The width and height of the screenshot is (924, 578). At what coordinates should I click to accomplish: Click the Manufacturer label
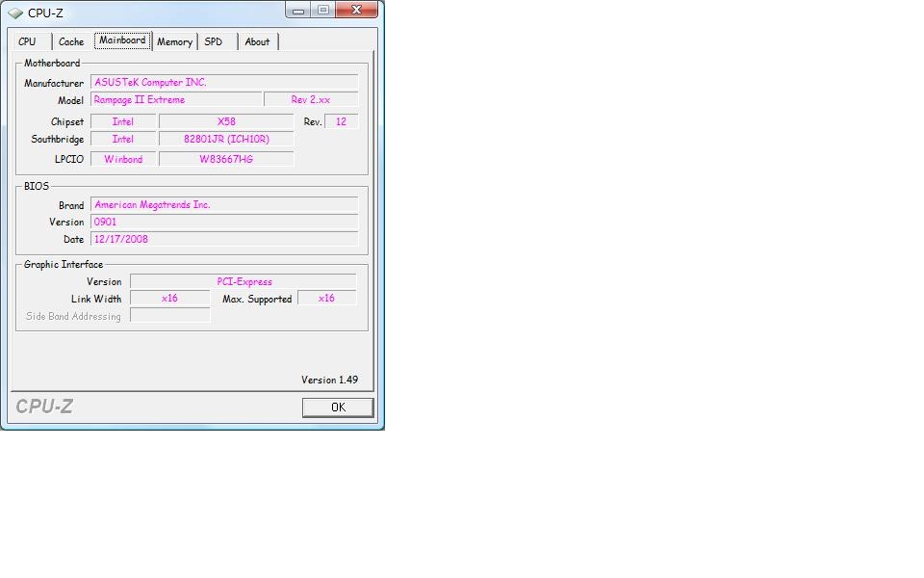(x=54, y=83)
